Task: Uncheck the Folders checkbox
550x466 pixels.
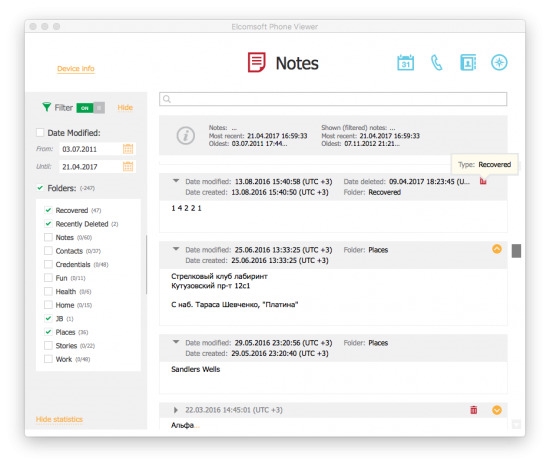Action: (x=40, y=188)
